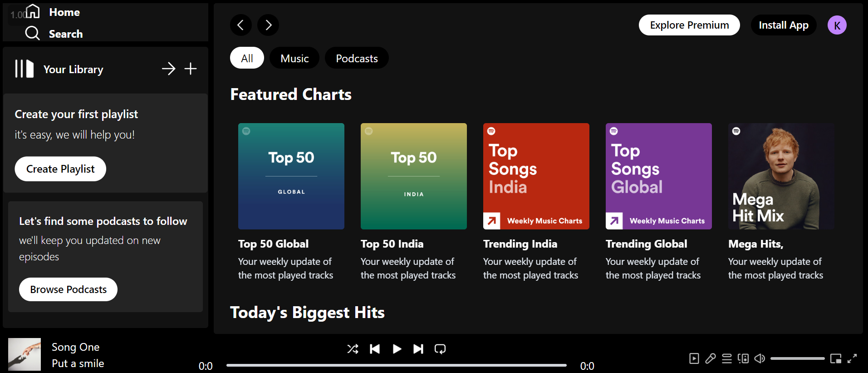Viewport: 868px width, 373px height.
Task: Expand Your Library with the right arrow
Action: (168, 69)
